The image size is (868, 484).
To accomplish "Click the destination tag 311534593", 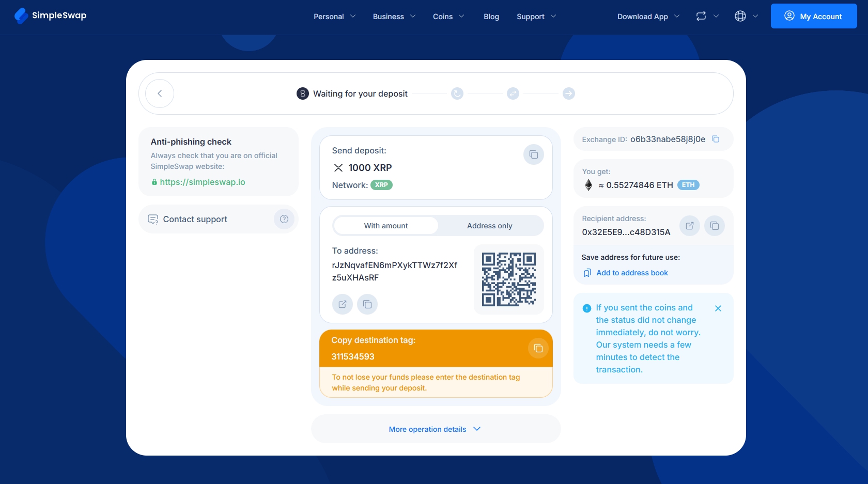I will coord(353,356).
